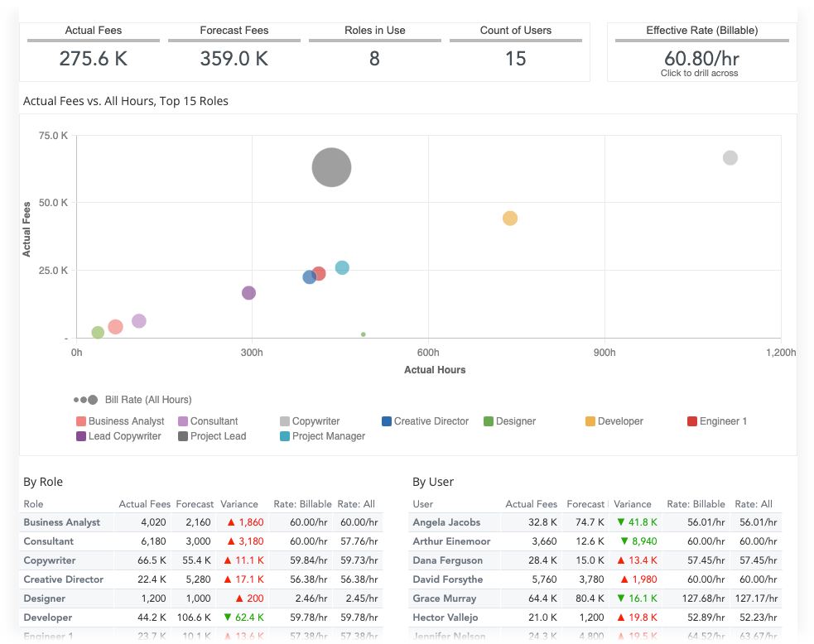Viewport: 814px width, 644px height.
Task: Hide the Engineer 1 legend series
Action: tap(692, 421)
